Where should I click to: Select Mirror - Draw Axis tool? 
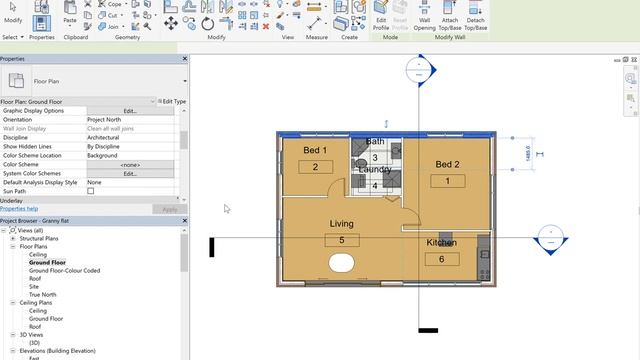pos(226,6)
